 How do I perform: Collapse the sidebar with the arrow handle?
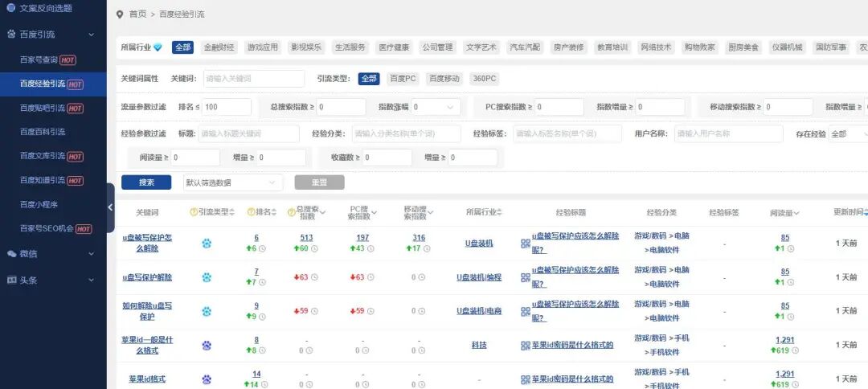[x=110, y=207]
